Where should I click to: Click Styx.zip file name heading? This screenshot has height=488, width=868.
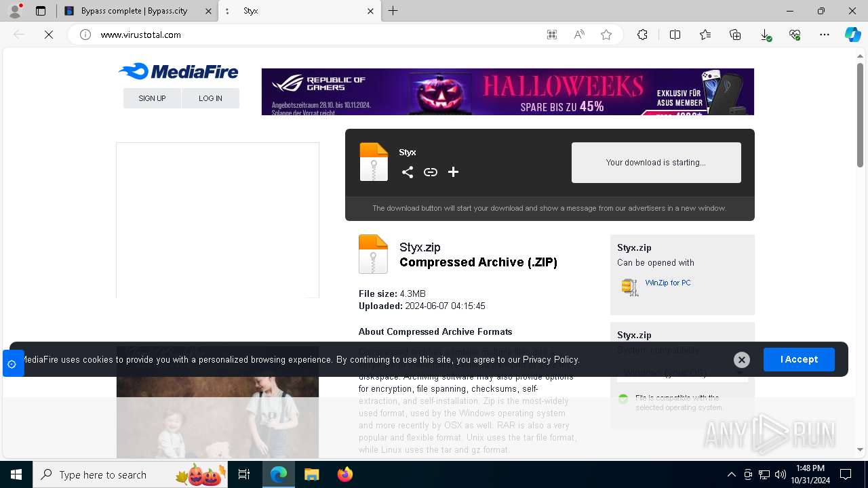(420, 247)
